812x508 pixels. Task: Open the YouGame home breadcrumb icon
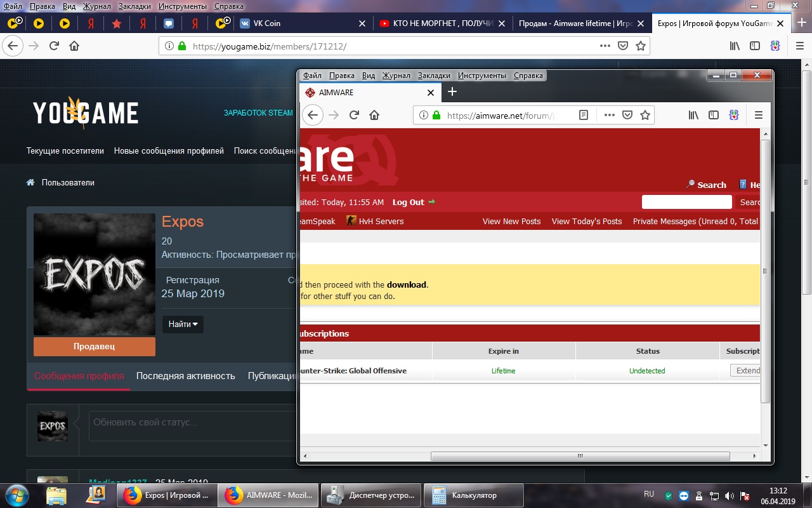(x=30, y=182)
